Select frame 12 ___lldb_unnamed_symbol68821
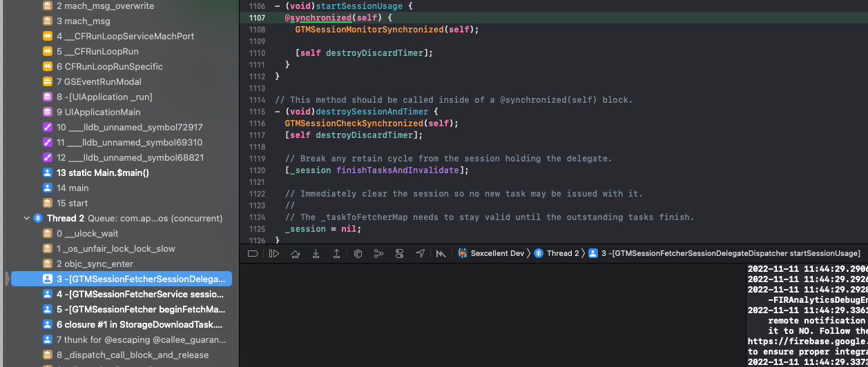This screenshot has height=367, width=868. pyautogui.click(x=121, y=157)
